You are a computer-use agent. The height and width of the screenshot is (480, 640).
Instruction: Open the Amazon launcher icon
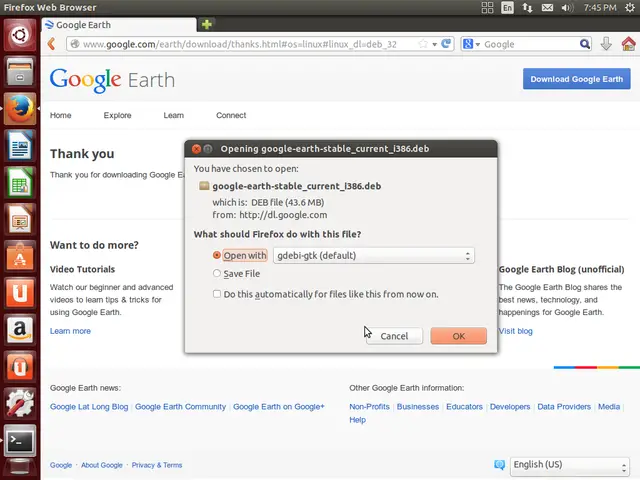[x=20, y=329]
